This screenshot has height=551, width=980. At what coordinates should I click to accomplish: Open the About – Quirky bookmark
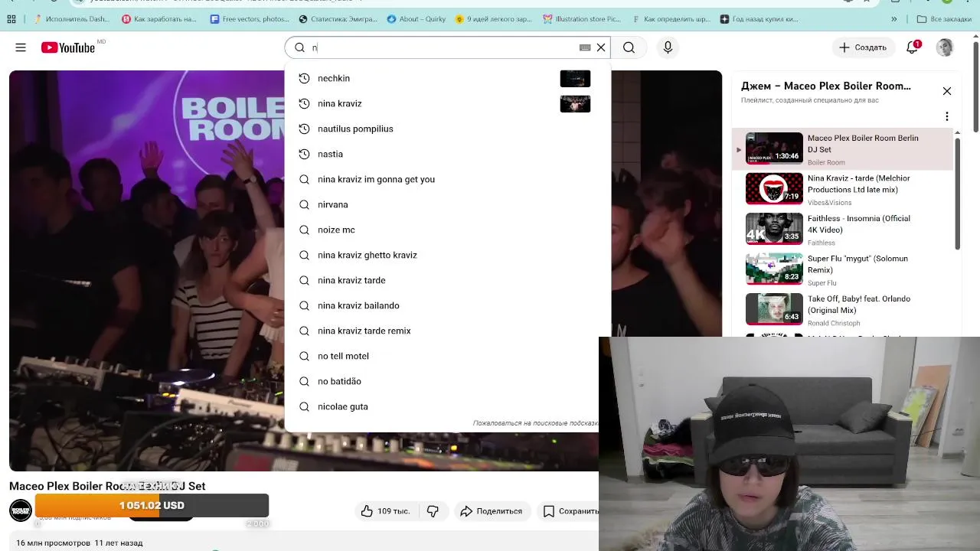[x=416, y=19]
